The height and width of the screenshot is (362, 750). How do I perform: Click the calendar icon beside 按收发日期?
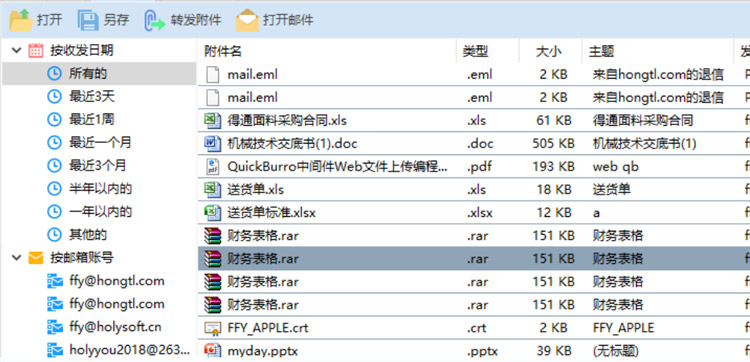click(x=36, y=50)
